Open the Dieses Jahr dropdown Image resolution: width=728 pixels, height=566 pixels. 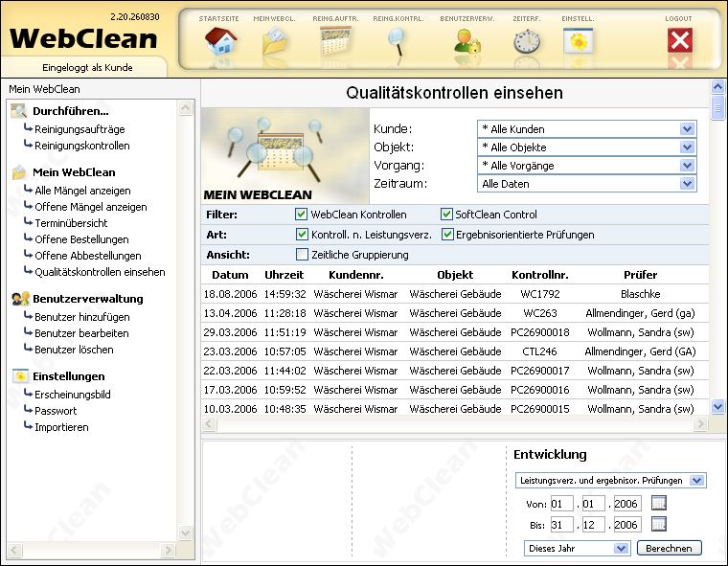[577, 548]
